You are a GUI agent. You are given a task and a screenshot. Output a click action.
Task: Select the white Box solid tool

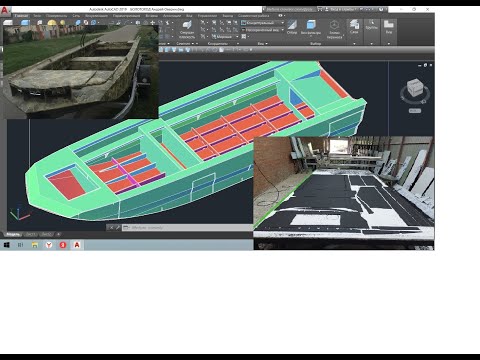(x=8, y=23)
